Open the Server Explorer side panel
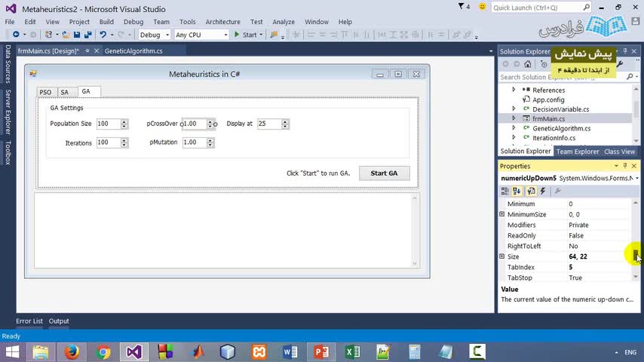This screenshot has height=362, width=644. tap(8, 112)
